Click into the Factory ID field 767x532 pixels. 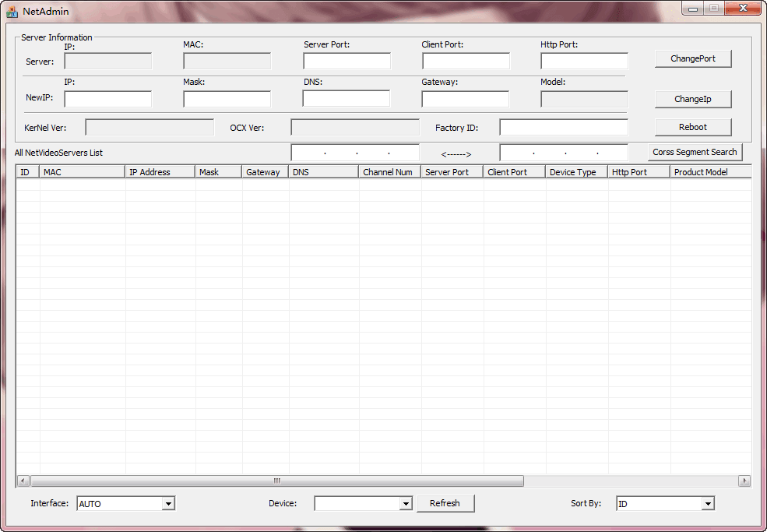(x=563, y=127)
